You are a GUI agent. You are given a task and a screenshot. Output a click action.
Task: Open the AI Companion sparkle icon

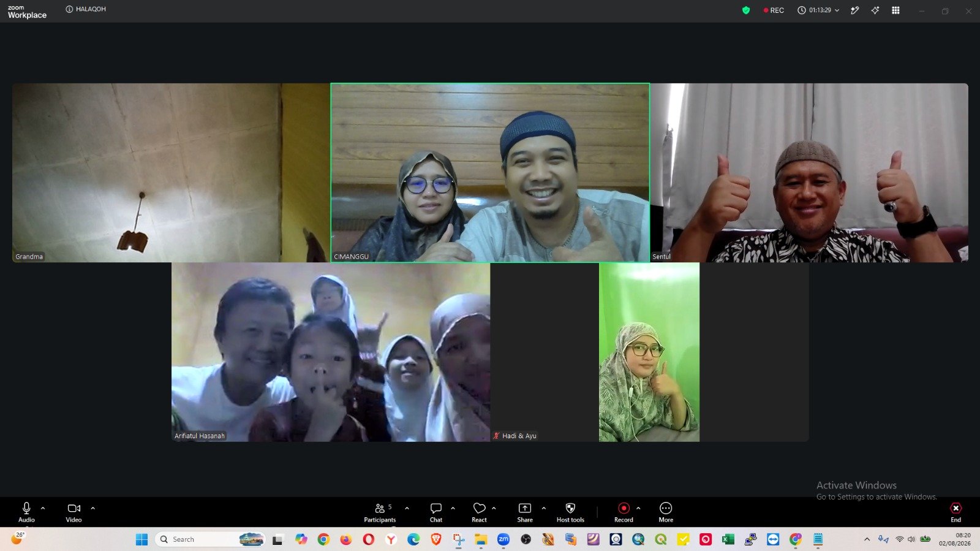(875, 10)
